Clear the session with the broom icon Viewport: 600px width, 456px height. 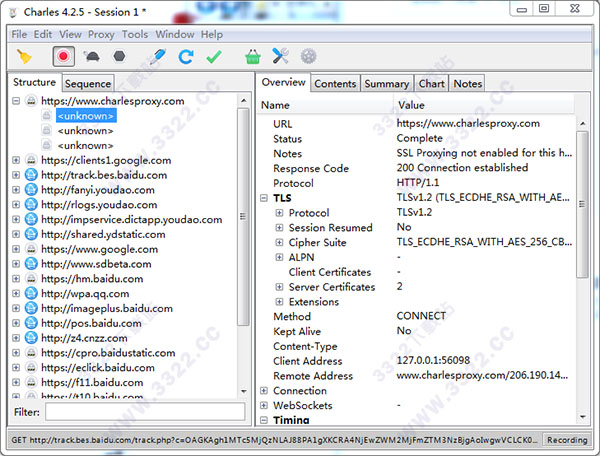pyautogui.click(x=24, y=57)
